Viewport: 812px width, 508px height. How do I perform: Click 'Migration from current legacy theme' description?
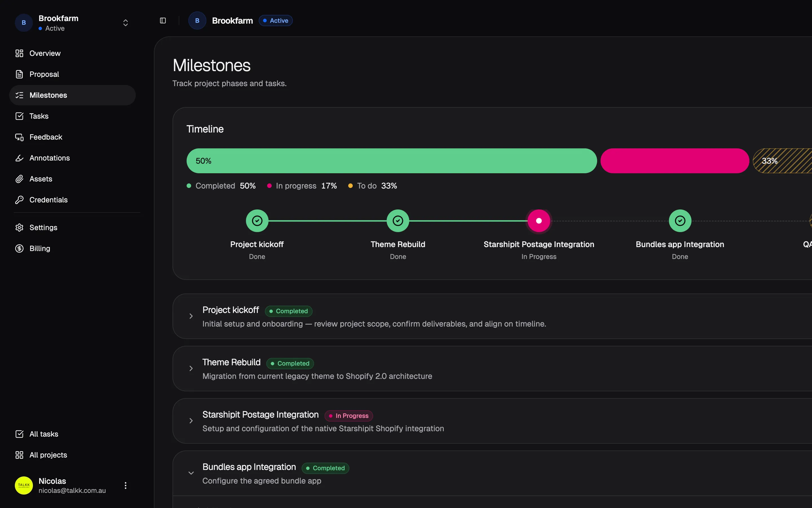point(317,376)
